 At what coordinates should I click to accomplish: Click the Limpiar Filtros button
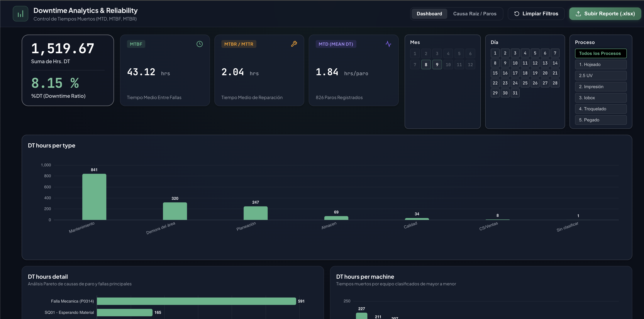point(536,14)
